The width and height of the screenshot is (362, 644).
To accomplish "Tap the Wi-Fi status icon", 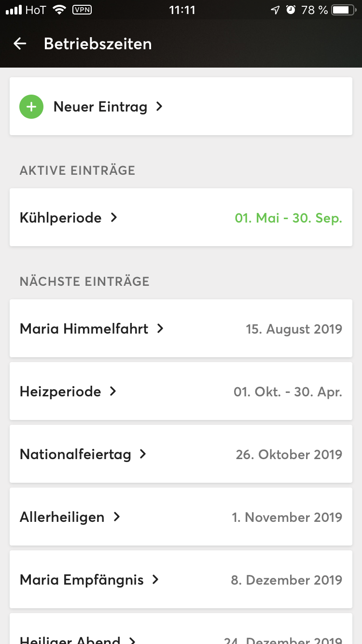I will point(59,10).
